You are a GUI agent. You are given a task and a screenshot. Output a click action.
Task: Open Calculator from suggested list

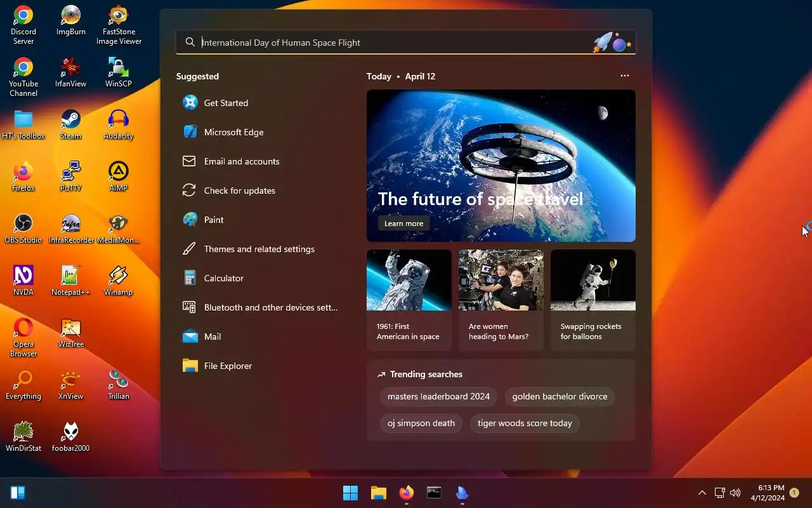click(263, 278)
